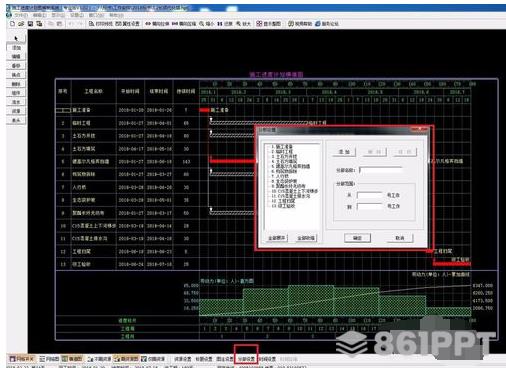The image size is (506, 368).
Task: Click the Open folder toolbar icon
Action: coord(21,24)
